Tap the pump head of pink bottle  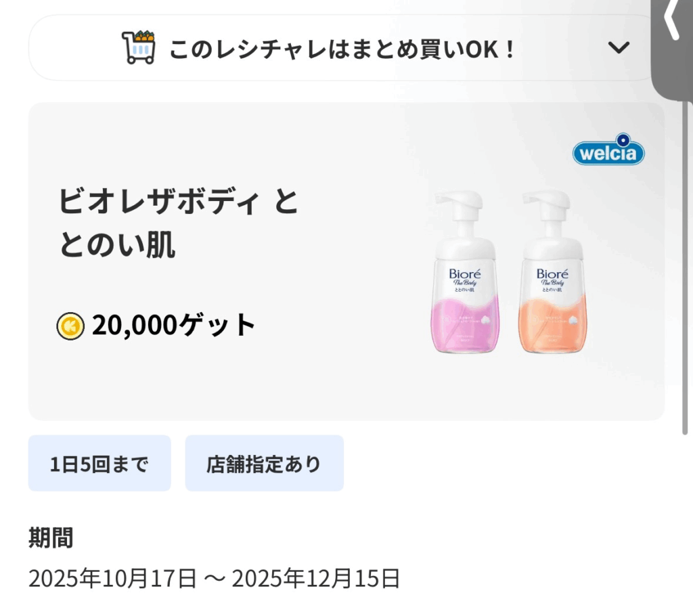click(x=460, y=203)
